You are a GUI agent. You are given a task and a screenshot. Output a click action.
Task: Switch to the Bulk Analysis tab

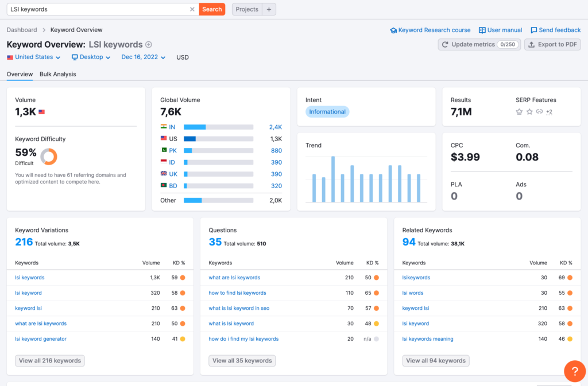[58, 74]
